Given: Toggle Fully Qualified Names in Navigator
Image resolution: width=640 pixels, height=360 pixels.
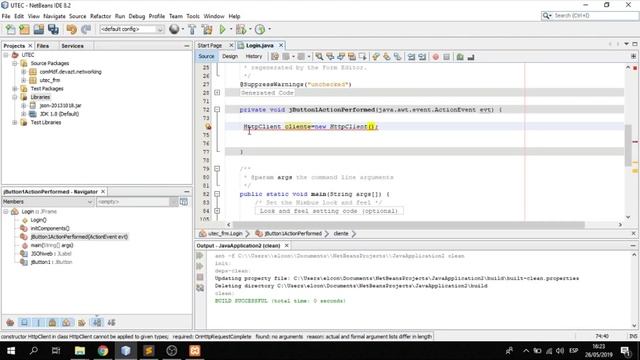Looking at the screenshot, I should [x=81, y=322].
